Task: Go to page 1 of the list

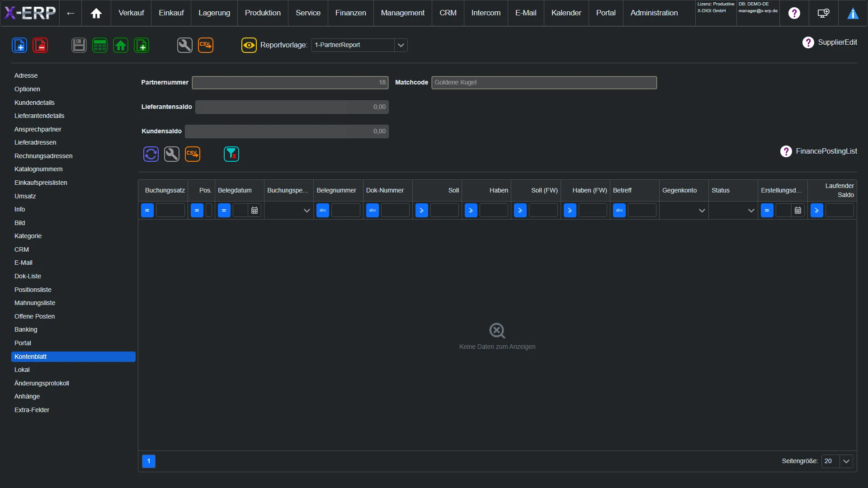Action: [x=149, y=461]
